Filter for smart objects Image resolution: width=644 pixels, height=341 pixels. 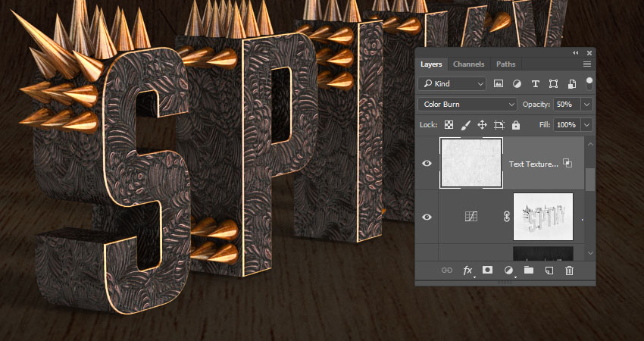[572, 84]
